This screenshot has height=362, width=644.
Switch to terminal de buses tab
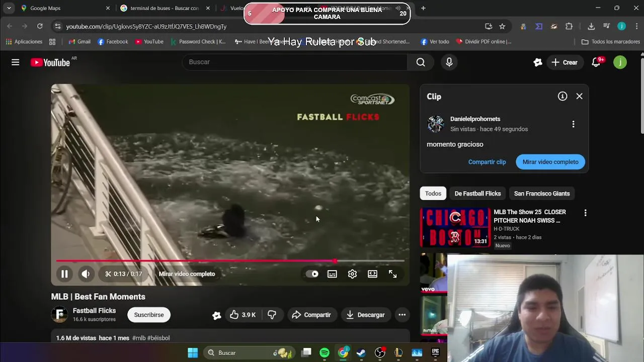click(x=165, y=8)
